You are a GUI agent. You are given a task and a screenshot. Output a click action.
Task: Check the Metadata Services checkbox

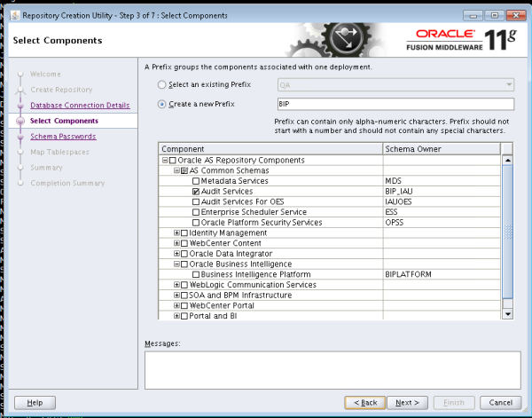click(x=196, y=181)
